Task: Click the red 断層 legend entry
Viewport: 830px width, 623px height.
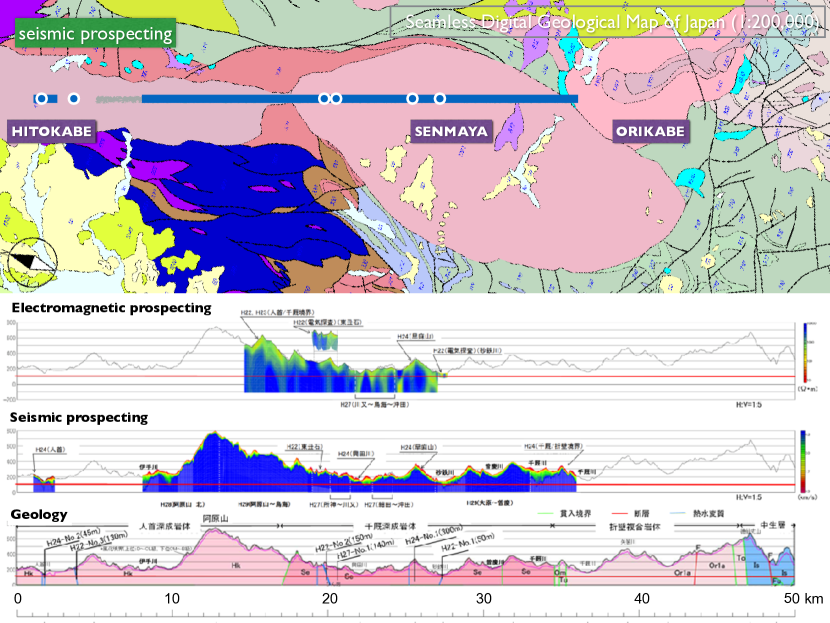Action: pos(630,513)
